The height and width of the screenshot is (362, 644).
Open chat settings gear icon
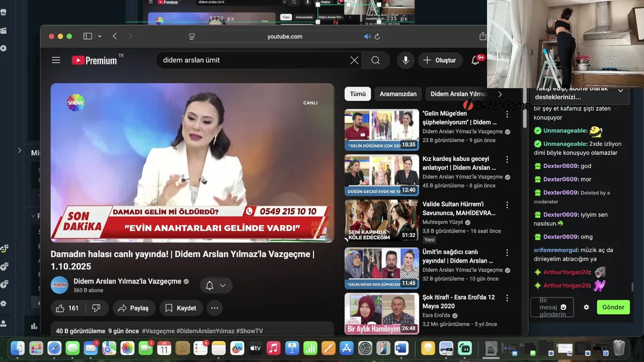pos(586,307)
